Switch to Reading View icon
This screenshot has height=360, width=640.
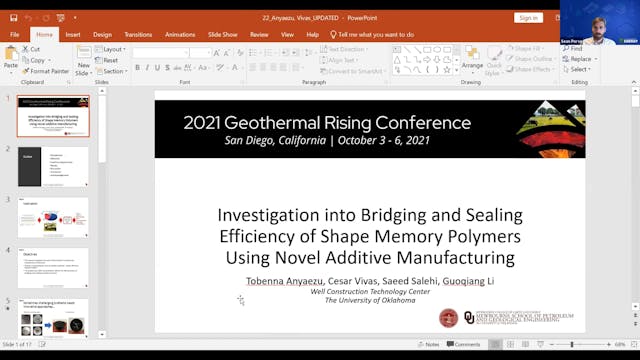[x=525, y=344]
